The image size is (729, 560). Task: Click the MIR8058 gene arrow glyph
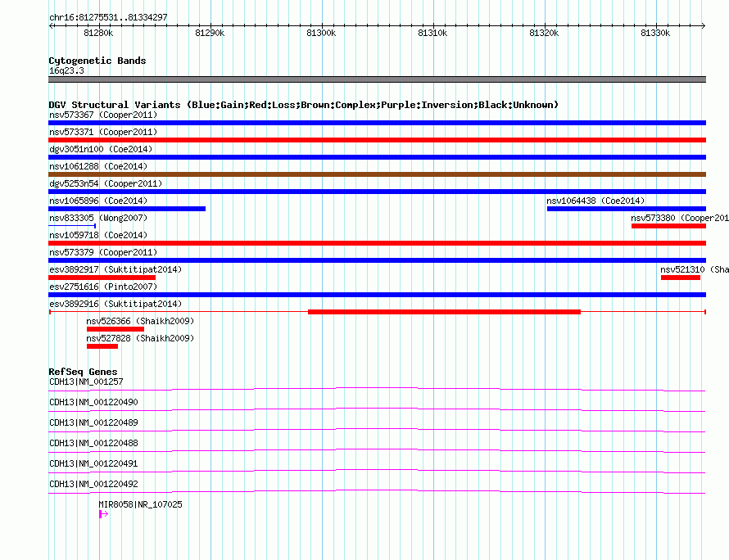point(104,514)
